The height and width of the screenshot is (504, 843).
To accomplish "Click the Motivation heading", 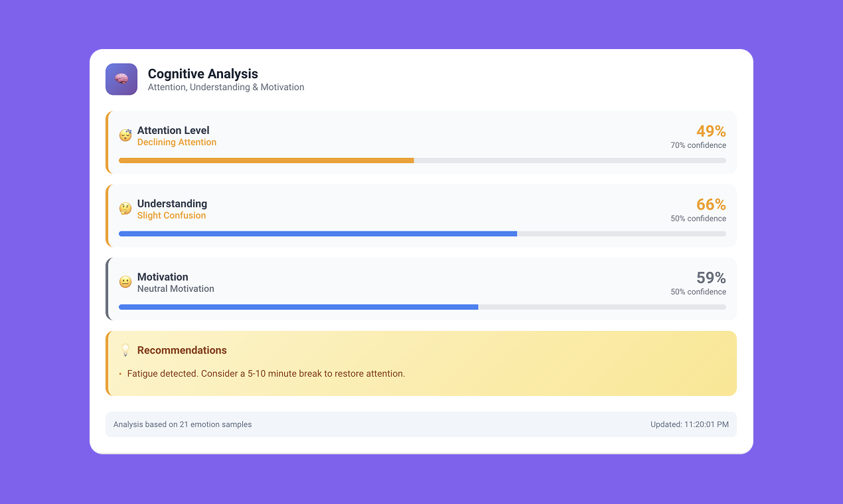I will pyautogui.click(x=163, y=277).
